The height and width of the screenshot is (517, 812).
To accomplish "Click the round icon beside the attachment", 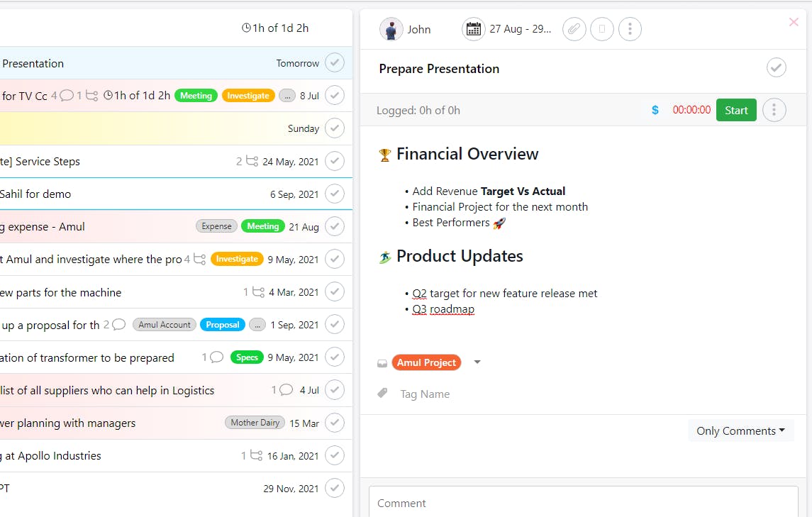I will 602,29.
